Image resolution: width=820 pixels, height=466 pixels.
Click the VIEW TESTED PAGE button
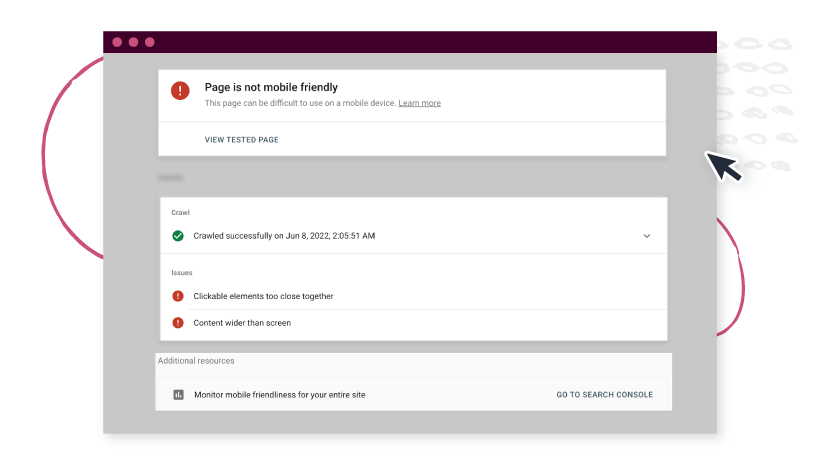coord(242,140)
